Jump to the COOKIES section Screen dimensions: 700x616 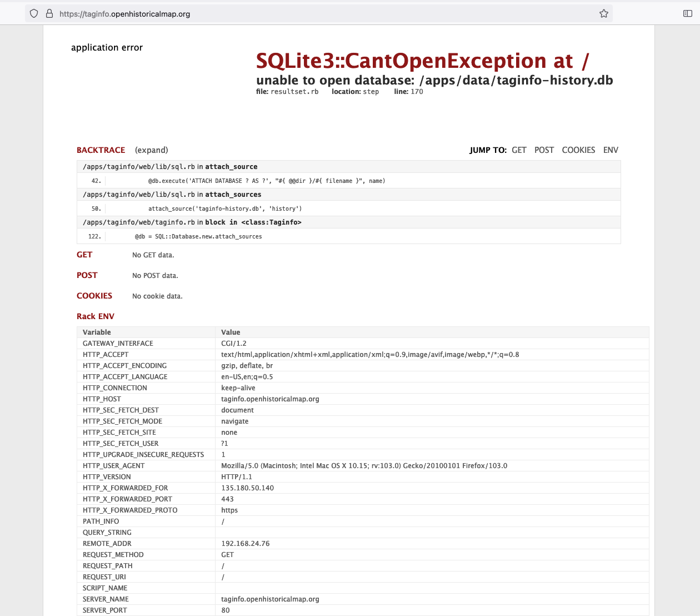[578, 150]
